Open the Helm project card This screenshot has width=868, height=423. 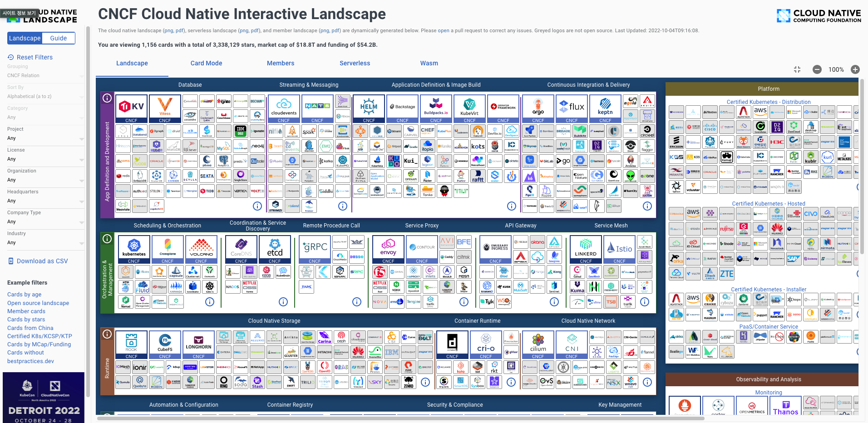[x=369, y=108]
